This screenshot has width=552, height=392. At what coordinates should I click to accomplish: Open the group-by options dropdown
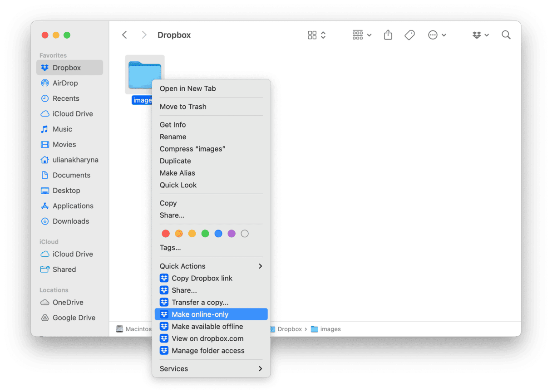point(362,35)
